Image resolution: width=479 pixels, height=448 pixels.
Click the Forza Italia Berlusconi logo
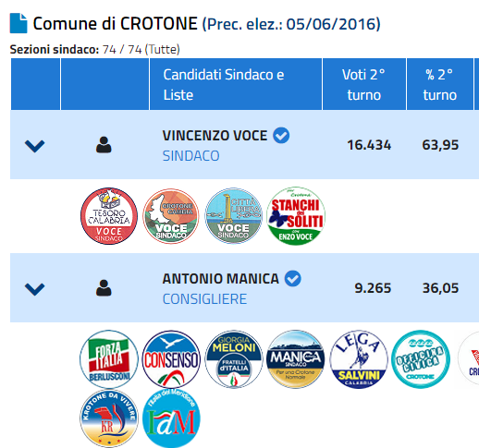109,359
